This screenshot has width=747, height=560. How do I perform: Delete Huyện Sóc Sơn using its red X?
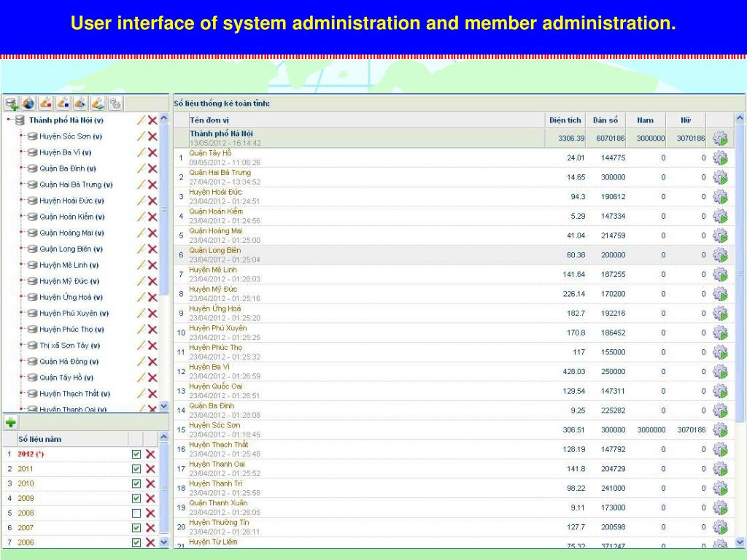[152, 136]
